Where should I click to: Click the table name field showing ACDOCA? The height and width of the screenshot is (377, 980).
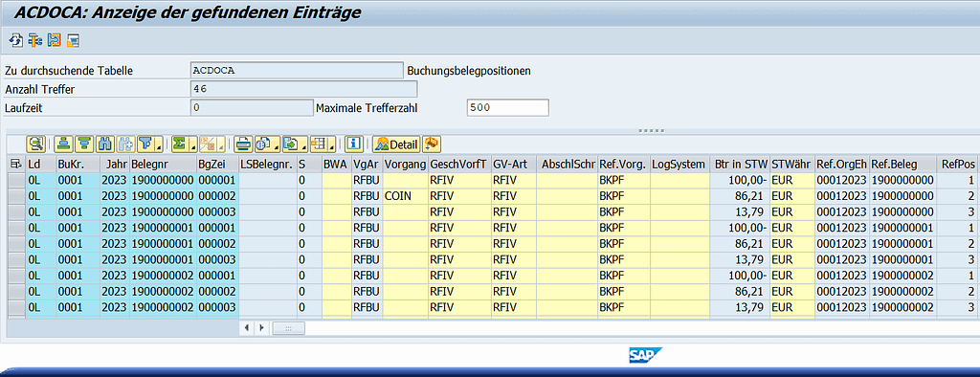[297, 71]
